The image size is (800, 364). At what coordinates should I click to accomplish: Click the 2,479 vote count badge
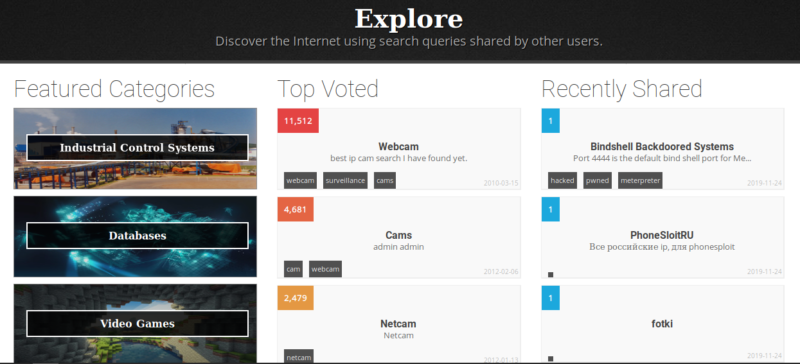pos(295,298)
